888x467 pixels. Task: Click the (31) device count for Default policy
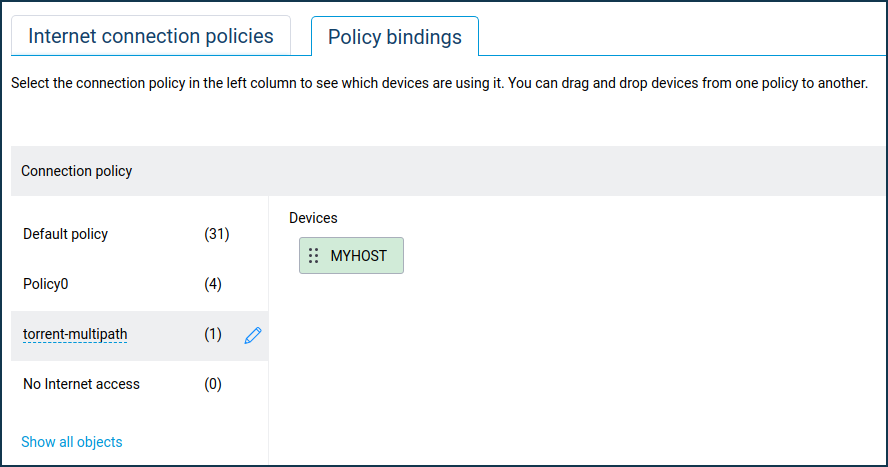click(x=216, y=234)
